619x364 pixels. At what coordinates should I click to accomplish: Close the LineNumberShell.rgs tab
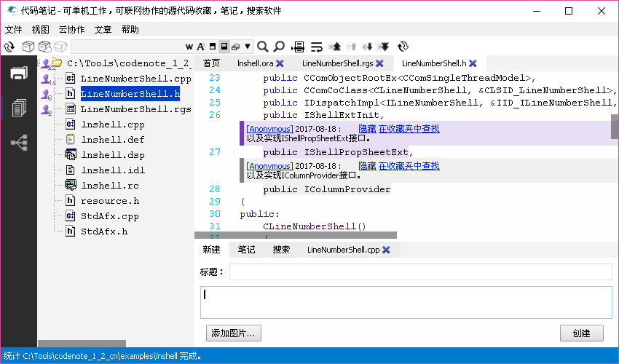[379, 63]
